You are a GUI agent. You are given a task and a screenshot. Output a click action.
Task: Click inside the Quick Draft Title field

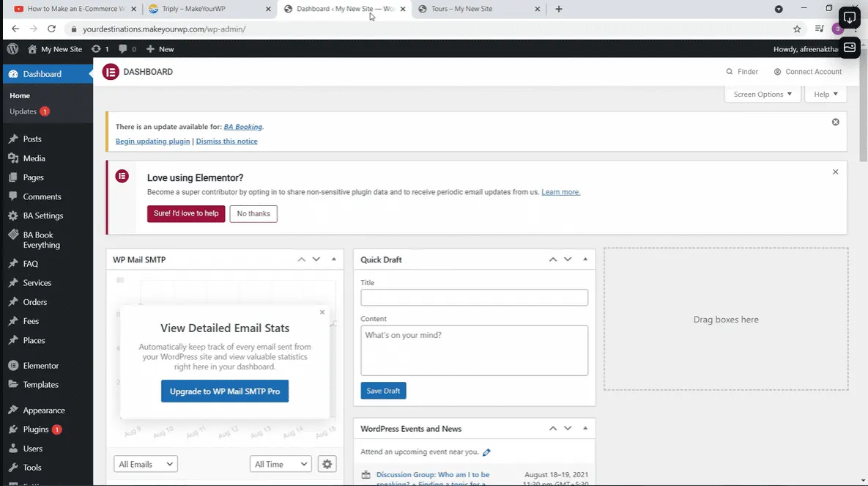(x=474, y=298)
